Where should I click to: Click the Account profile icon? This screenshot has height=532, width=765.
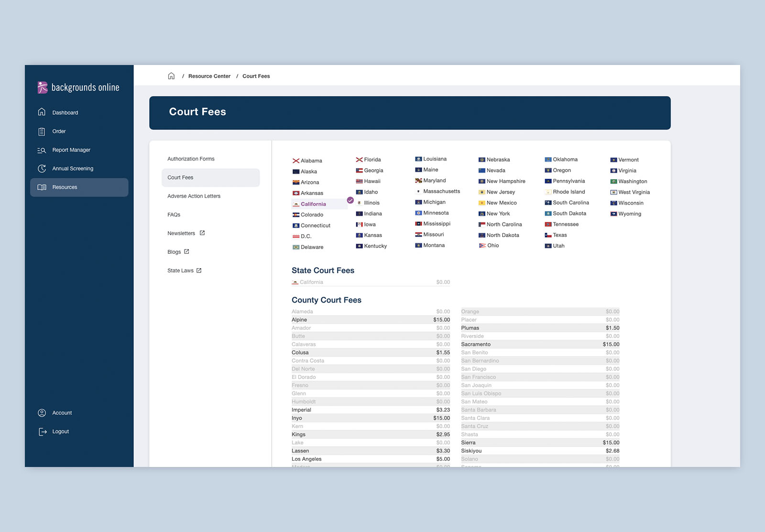point(42,413)
